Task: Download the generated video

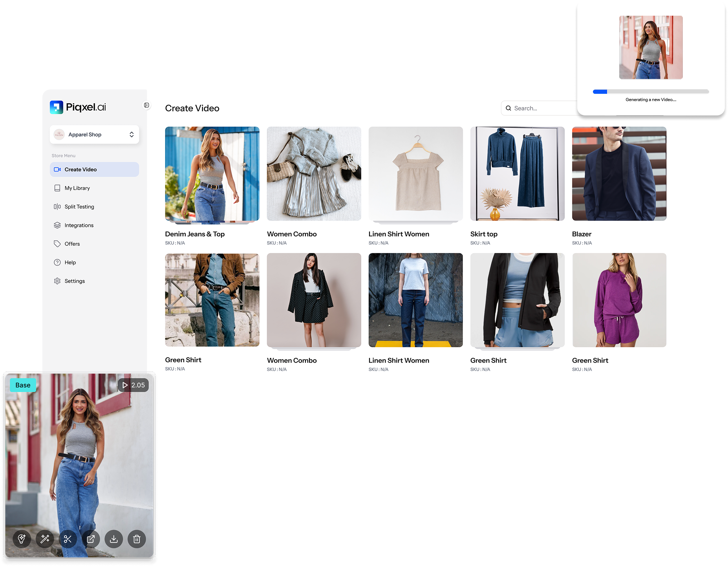Action: coord(113,539)
